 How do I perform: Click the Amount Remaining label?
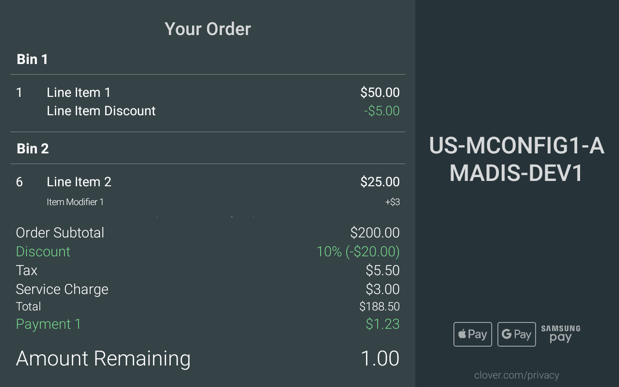pyautogui.click(x=103, y=359)
